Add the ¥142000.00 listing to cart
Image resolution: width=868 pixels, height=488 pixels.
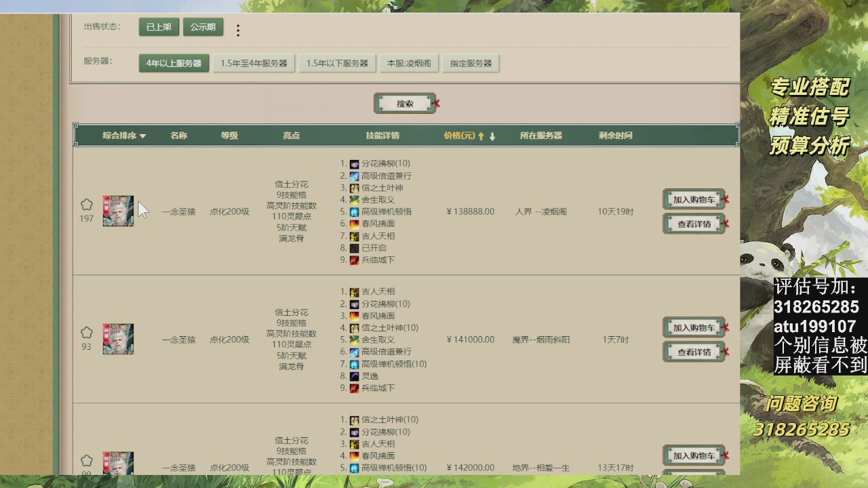click(694, 456)
